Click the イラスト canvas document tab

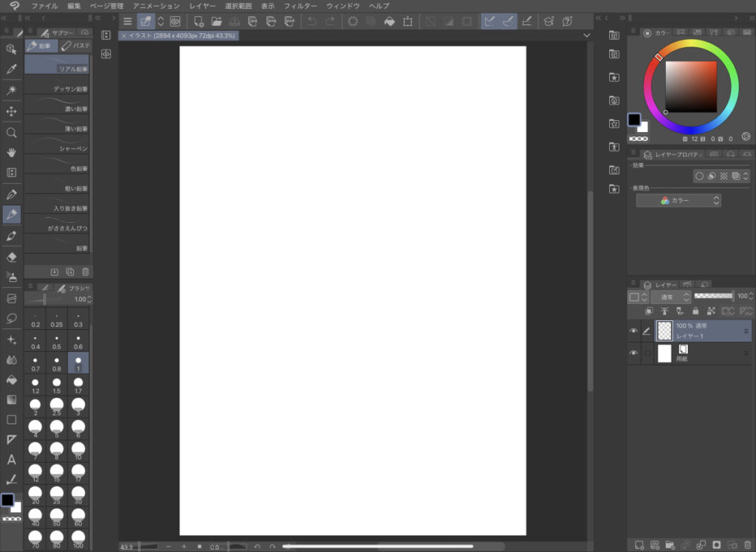click(x=179, y=35)
